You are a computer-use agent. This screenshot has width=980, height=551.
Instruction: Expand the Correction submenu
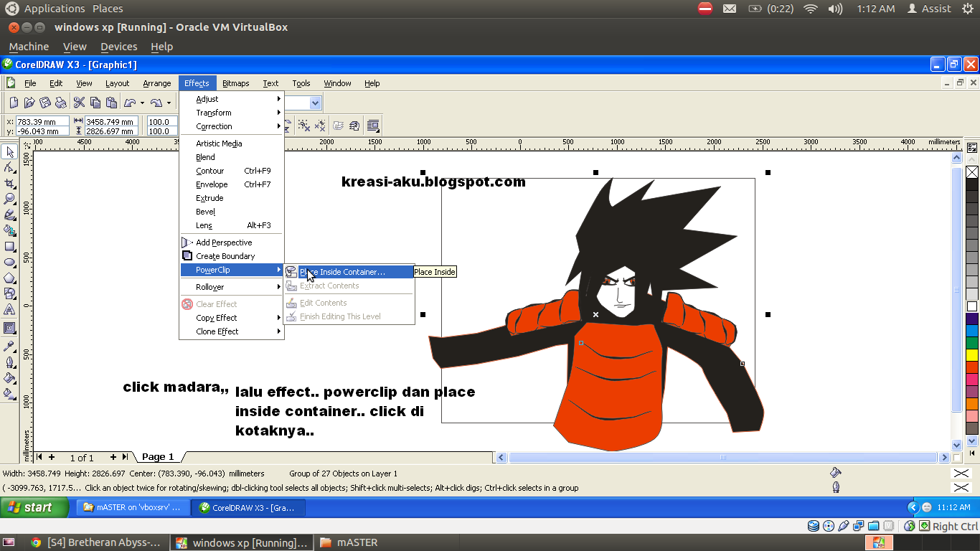point(232,126)
